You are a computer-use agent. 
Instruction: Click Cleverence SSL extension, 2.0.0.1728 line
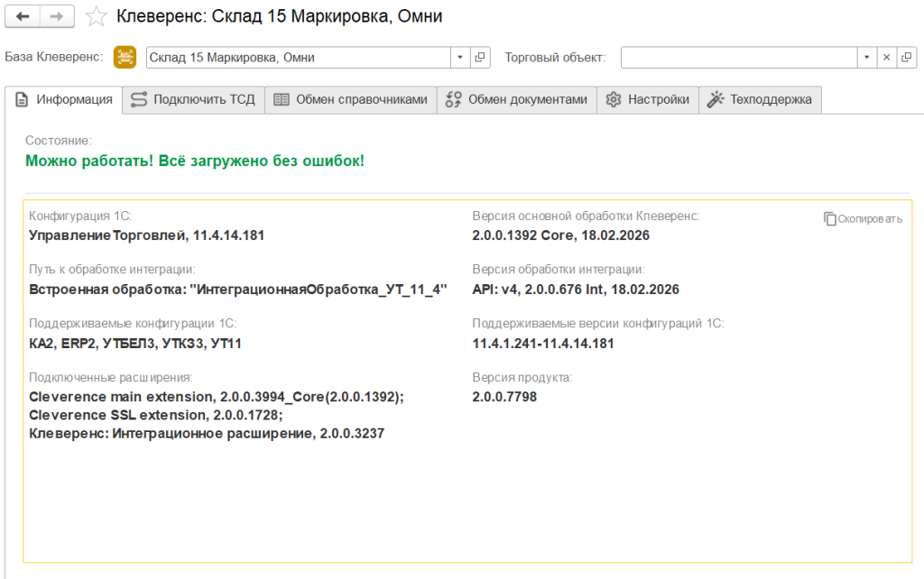coord(156,415)
